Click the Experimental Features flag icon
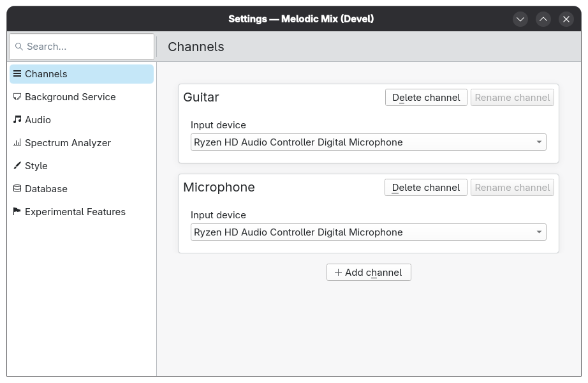The image size is (588, 383). pyautogui.click(x=17, y=212)
